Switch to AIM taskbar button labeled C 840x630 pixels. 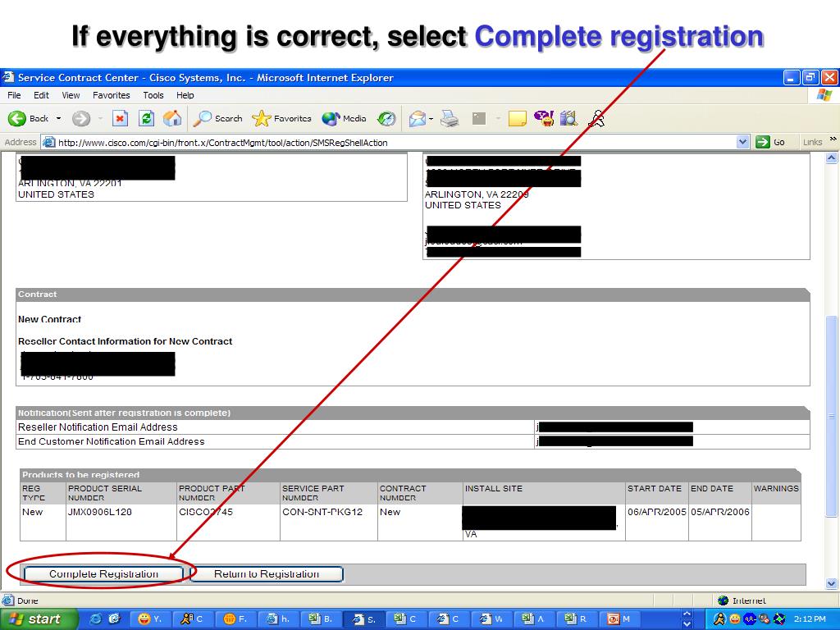pos(192,619)
